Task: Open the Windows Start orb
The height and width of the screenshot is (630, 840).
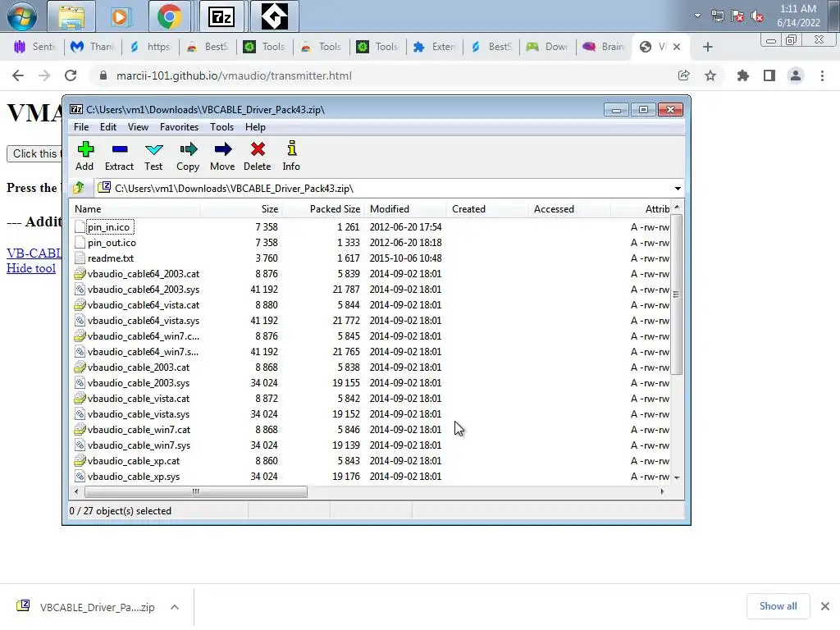Action: [21, 16]
